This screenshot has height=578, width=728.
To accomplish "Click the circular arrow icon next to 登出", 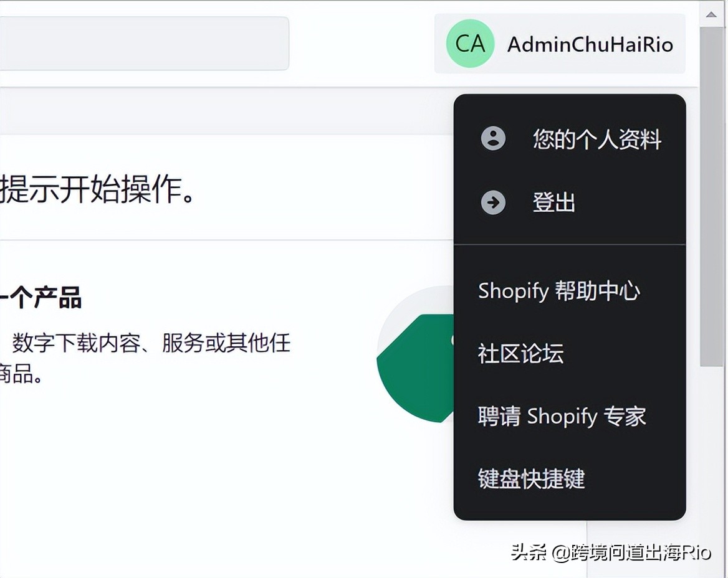I will coord(492,202).
